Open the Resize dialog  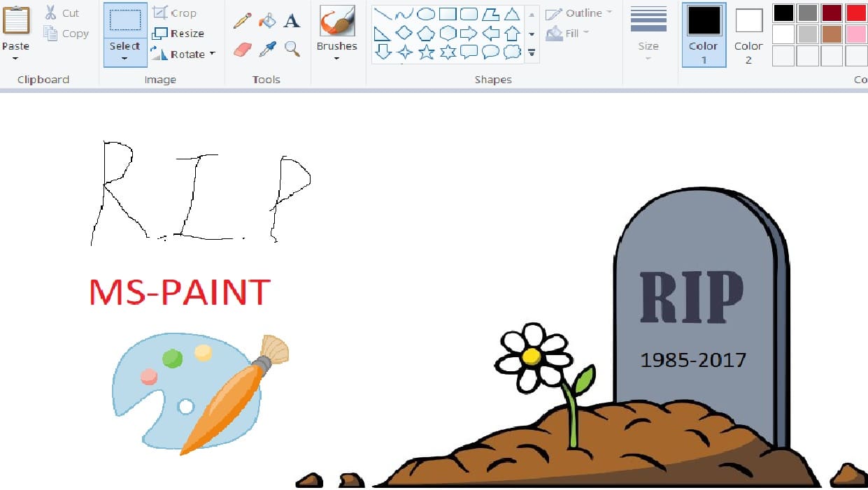pyautogui.click(x=178, y=33)
